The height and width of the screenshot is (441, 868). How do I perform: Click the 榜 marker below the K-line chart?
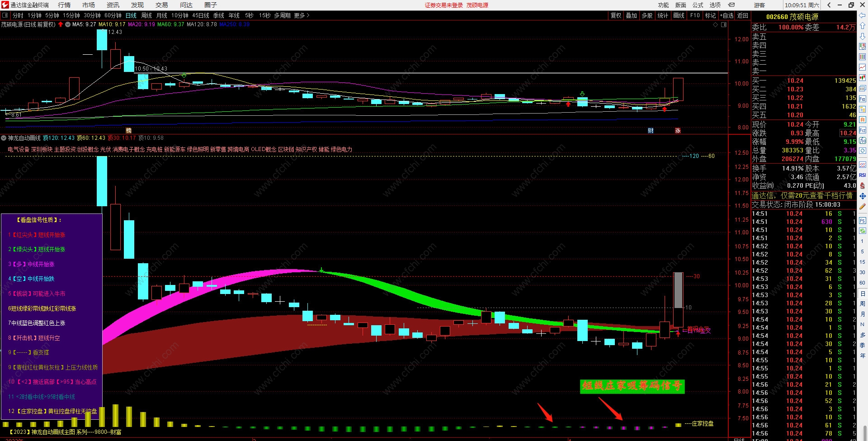tap(128, 130)
